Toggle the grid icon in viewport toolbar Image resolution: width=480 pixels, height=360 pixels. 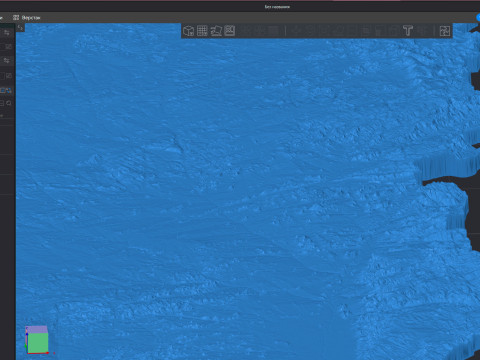202,31
